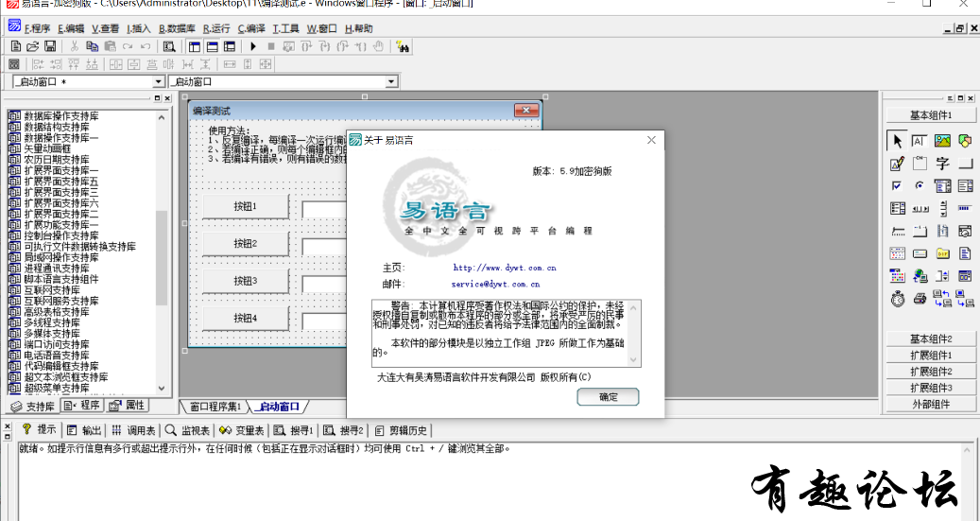980x521 pixels.
Task: Switch to the 监视表 tab in bottom panel
Action: click(188, 430)
